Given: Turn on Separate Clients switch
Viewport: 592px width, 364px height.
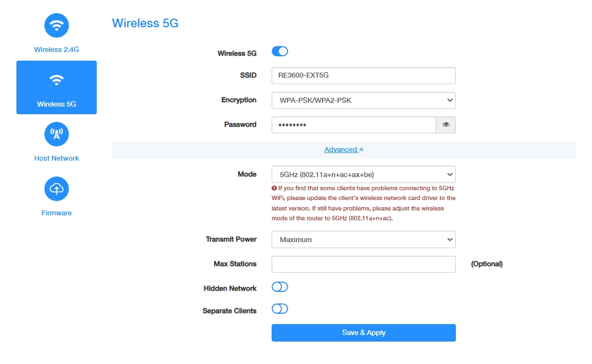Looking at the screenshot, I should click(280, 309).
